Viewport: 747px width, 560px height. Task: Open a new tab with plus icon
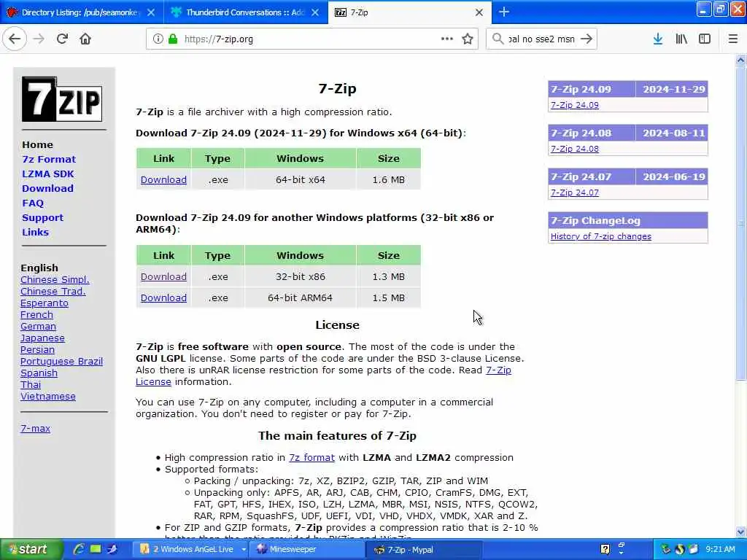(x=504, y=12)
